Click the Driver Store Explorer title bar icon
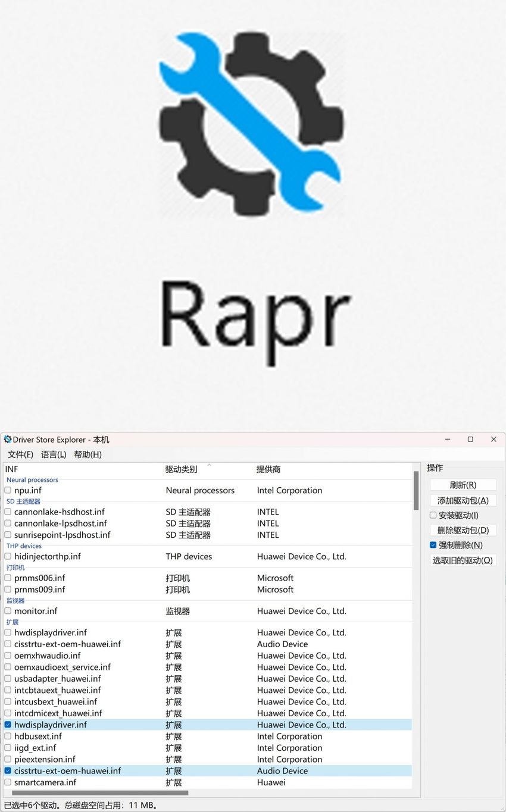 coord(8,440)
